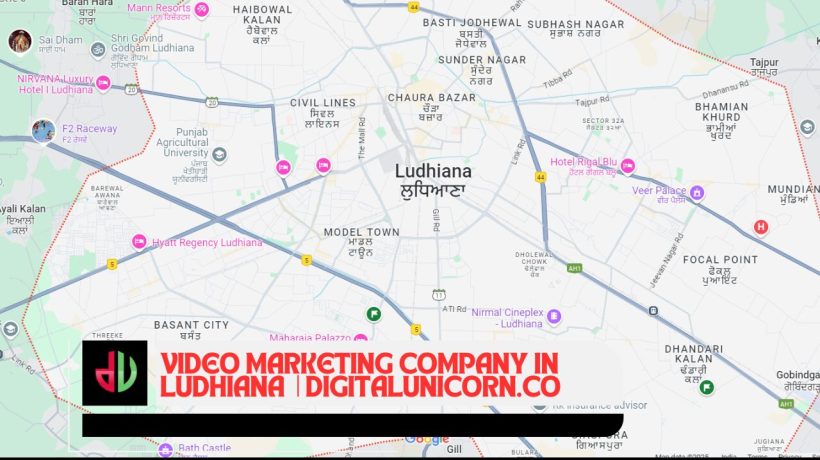Screen dimensions: 820x460
Task: Click the Hyatt Regency Ludhiana hotel pin
Action: (139, 242)
